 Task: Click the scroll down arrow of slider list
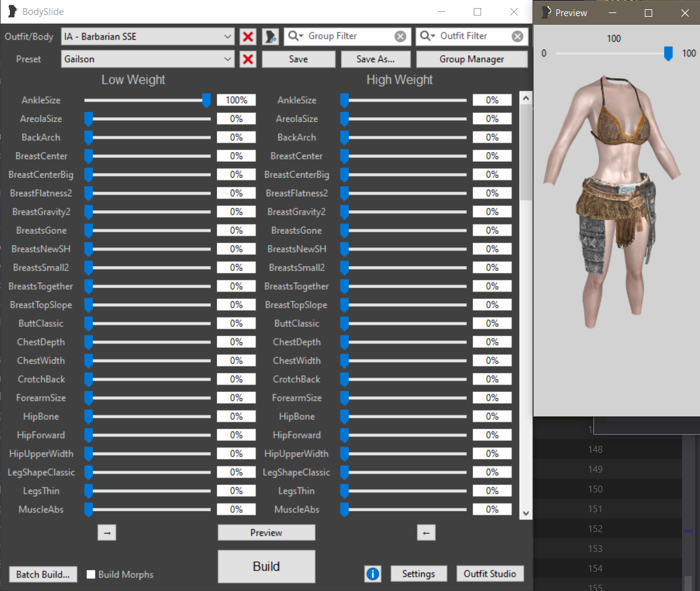coord(526,513)
